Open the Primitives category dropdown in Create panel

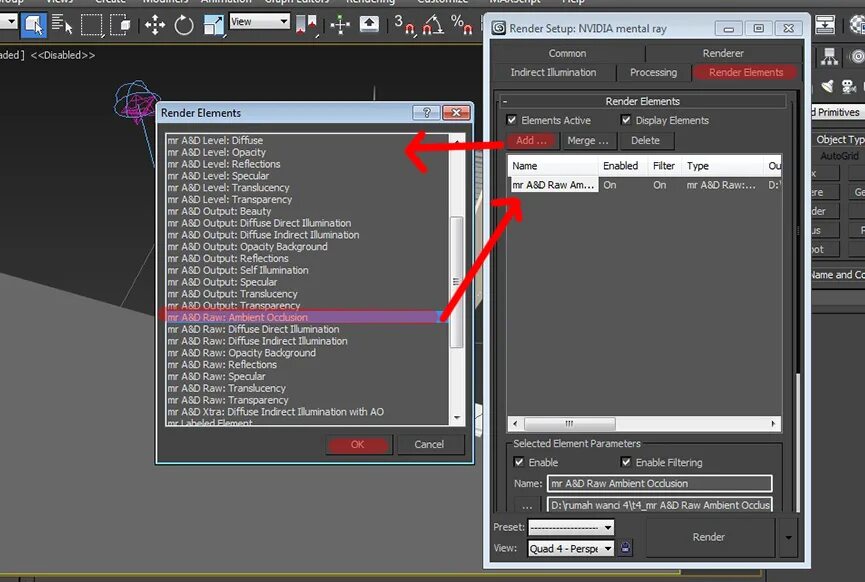point(838,112)
